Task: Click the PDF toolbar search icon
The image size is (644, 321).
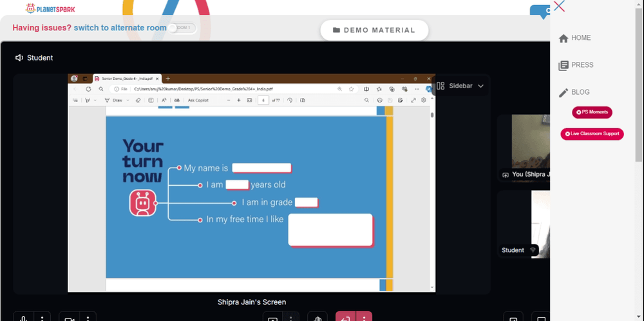Action: coord(366,101)
